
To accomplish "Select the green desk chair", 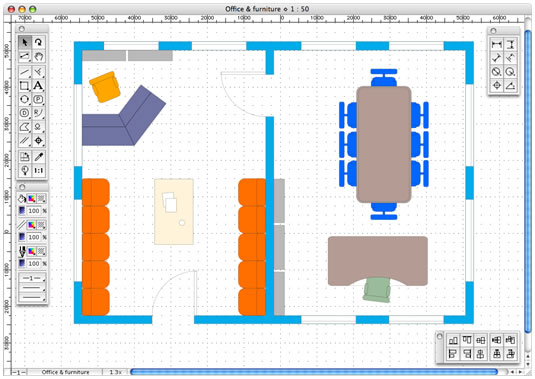I will (377, 290).
